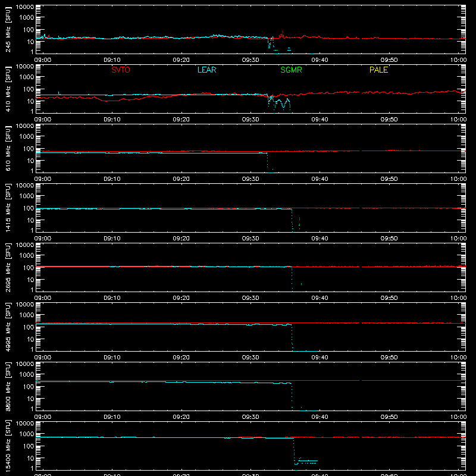Click 09:30 time label under 245 MHz plot
Image resolution: width=476 pixels, height=476 pixels.
[x=250, y=60]
